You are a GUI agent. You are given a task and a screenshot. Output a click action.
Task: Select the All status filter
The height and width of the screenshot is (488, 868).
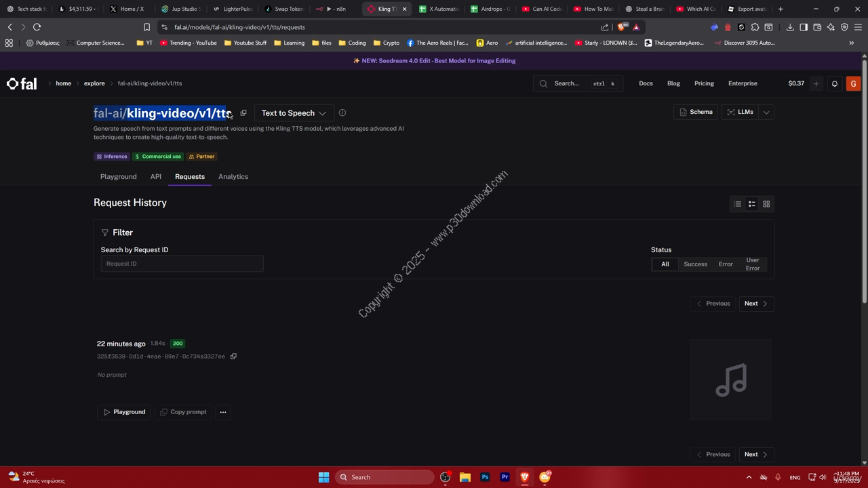click(665, 264)
